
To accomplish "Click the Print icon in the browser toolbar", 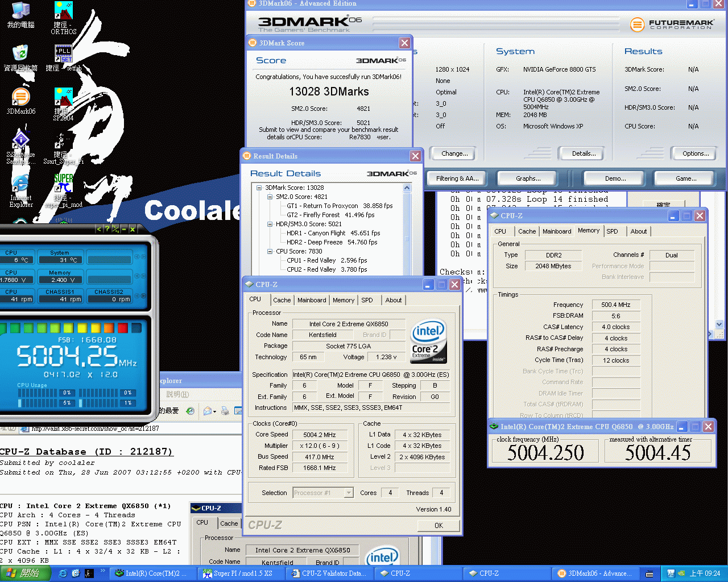I will 225,411.
